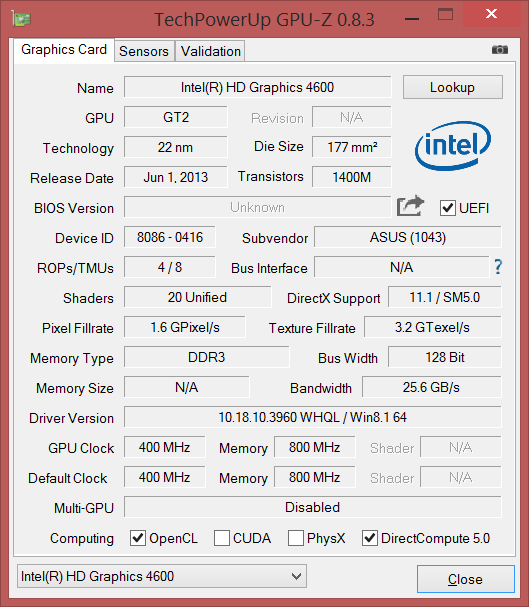Maximize the GPU-Z window
529x607 pixels.
coord(445,15)
